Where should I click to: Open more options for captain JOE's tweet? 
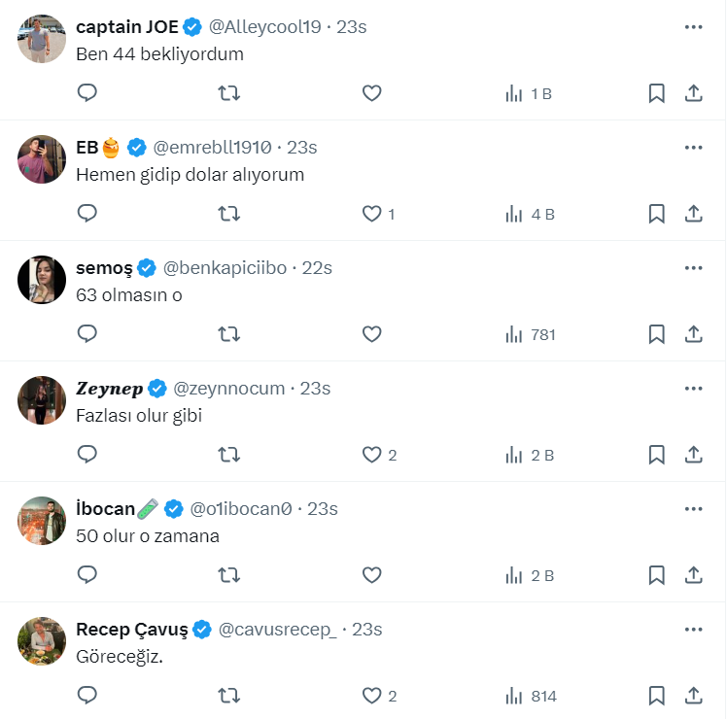tap(693, 27)
